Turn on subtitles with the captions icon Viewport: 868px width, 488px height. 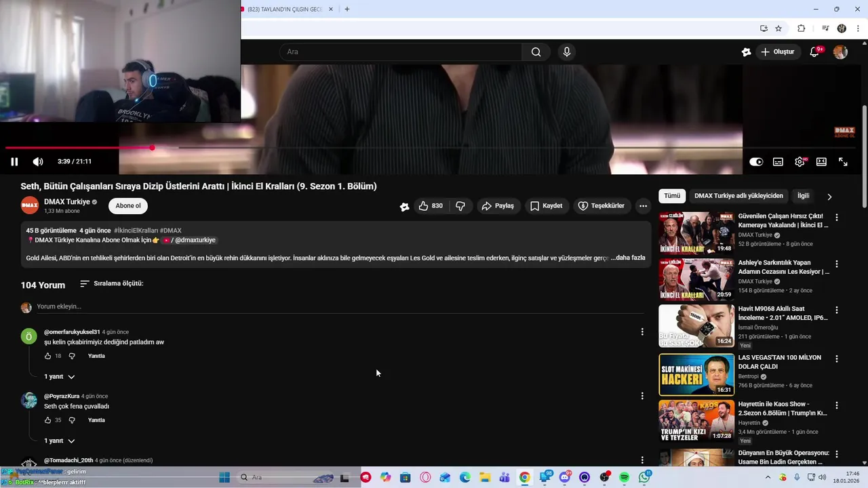pyautogui.click(x=778, y=162)
